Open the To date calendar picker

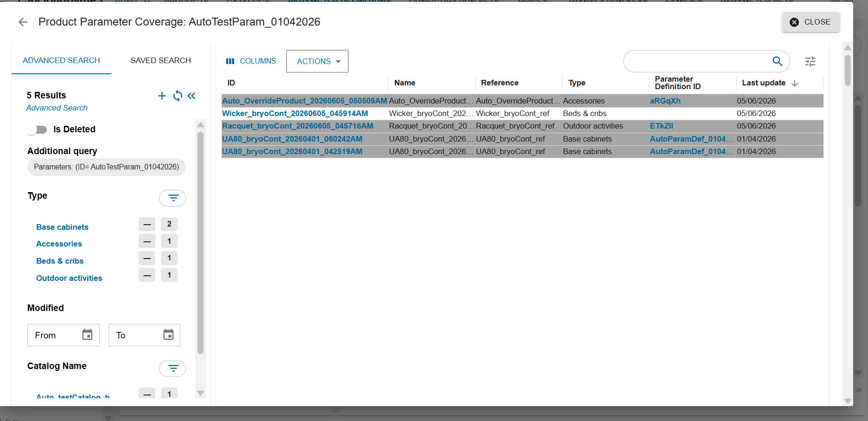(x=168, y=335)
